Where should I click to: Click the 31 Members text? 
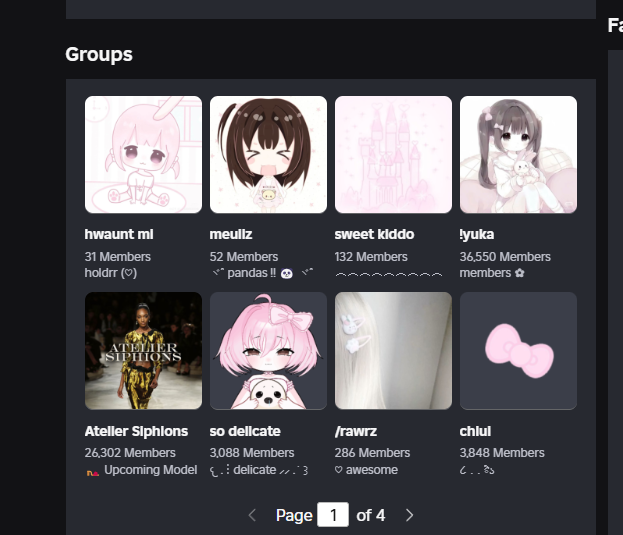coord(118,257)
